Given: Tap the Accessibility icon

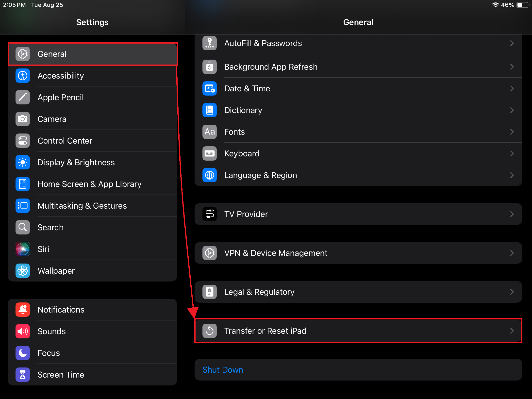Looking at the screenshot, I should coord(23,76).
